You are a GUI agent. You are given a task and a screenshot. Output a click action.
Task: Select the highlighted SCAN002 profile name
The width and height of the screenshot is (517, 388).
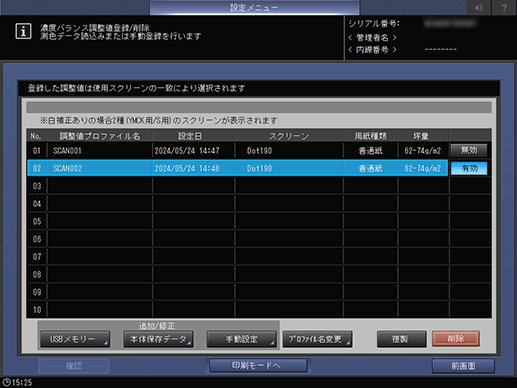point(68,168)
